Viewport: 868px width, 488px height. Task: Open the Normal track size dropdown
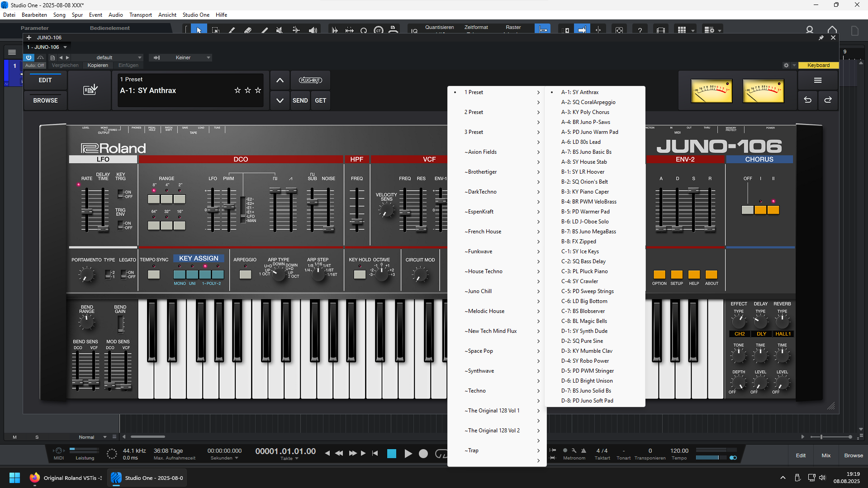click(92, 437)
